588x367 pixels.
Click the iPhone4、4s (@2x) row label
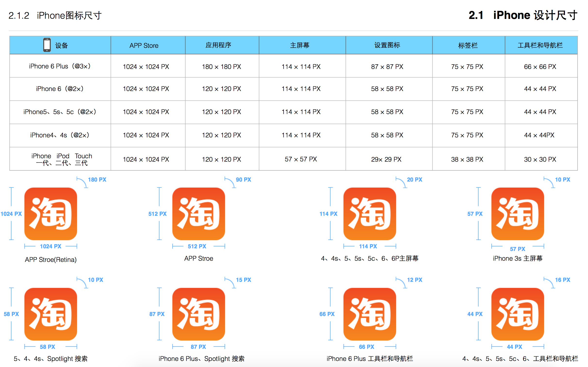[x=60, y=135]
